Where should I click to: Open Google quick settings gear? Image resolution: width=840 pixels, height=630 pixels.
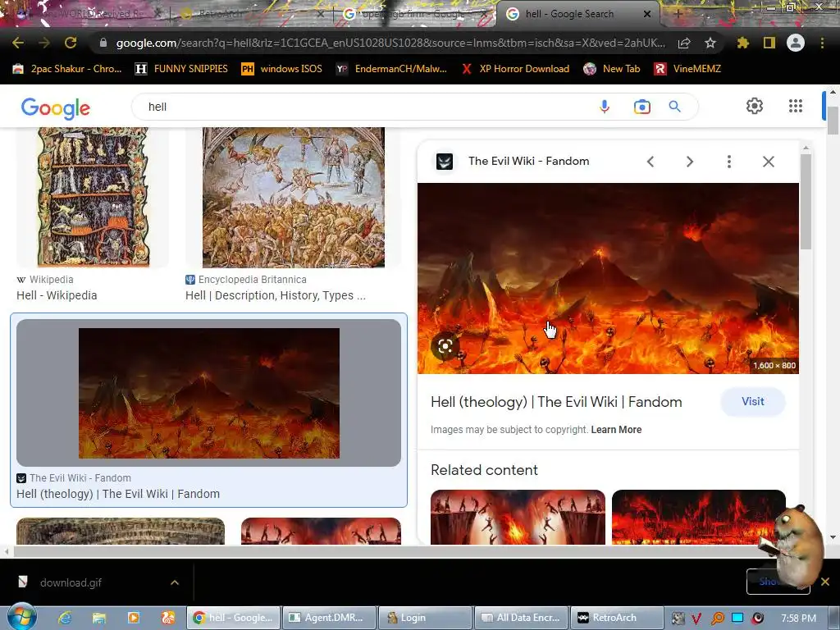(x=755, y=106)
